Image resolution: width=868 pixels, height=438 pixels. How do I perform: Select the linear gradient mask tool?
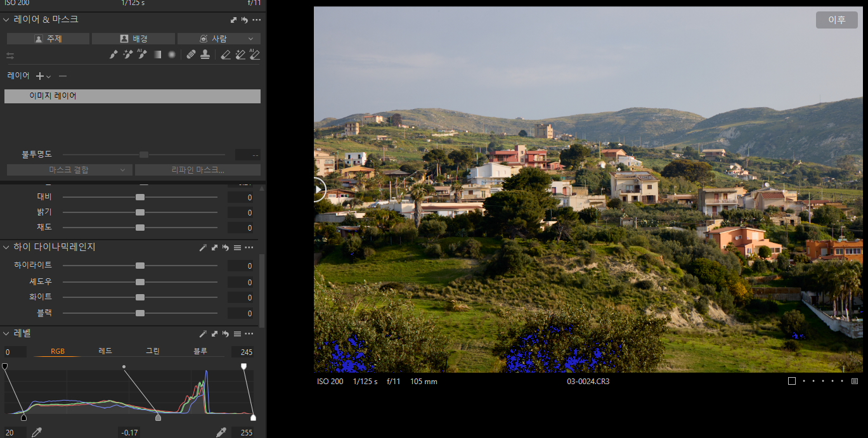pos(157,55)
